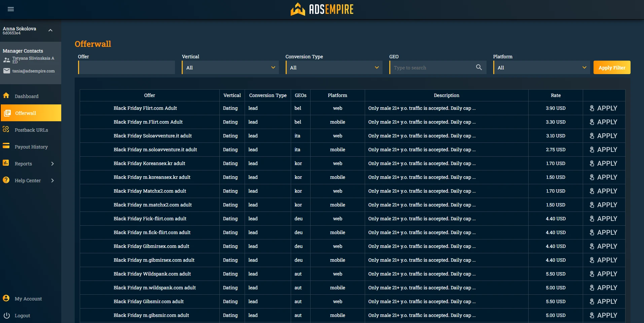
Task: Click the Conversion Type column header
Action: 268,95
